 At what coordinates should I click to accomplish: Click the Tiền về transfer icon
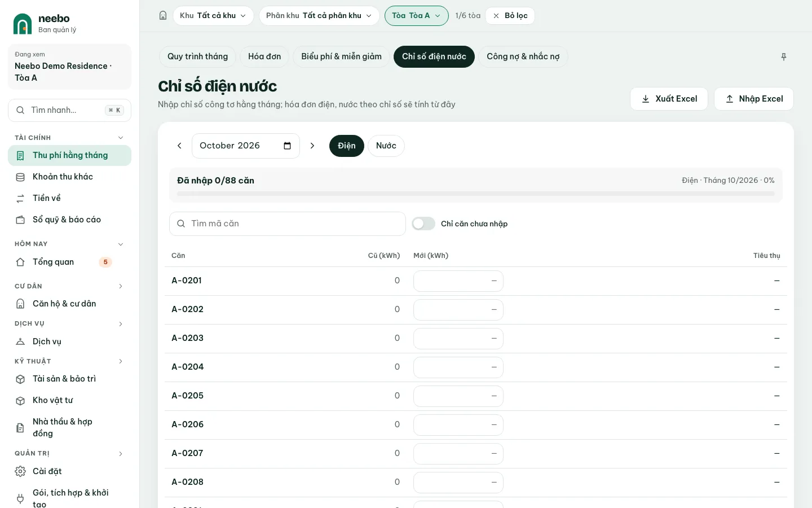(20, 199)
